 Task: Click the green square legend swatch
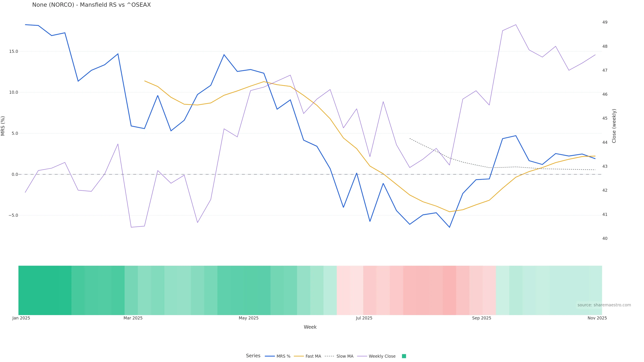point(404,356)
